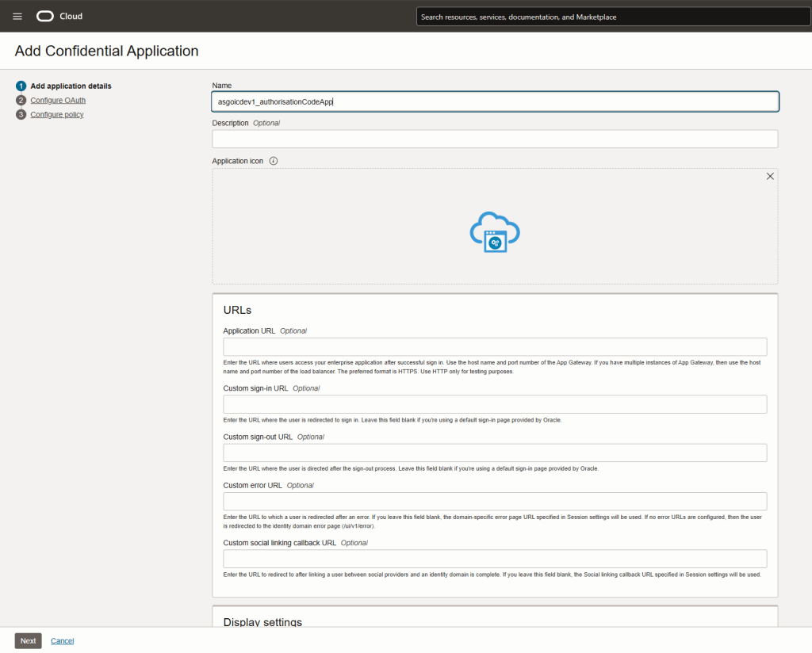This screenshot has width=812, height=653.
Task: Focus the Application URL field
Action: click(495, 347)
